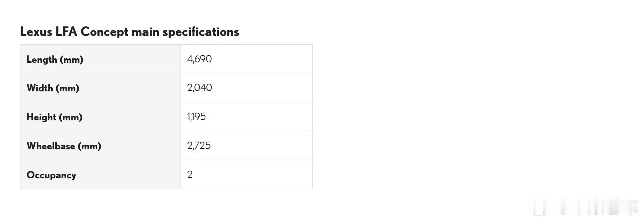Click the word specifications in the title
The height and width of the screenshot is (222, 644).
click(201, 32)
